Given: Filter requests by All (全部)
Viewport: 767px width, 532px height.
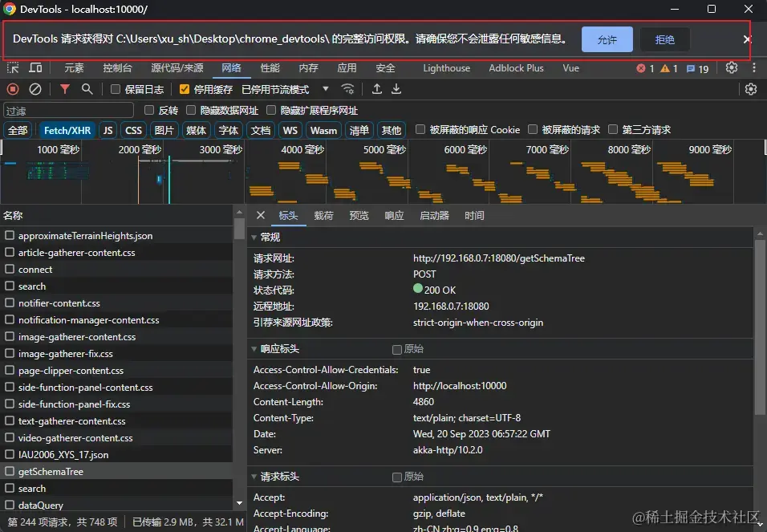Looking at the screenshot, I should tap(18, 130).
